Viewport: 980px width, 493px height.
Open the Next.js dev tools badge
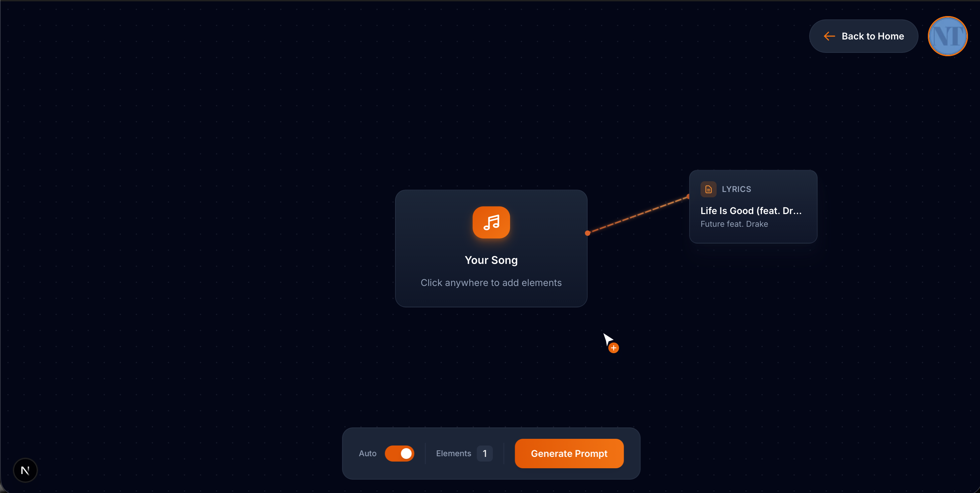click(25, 470)
